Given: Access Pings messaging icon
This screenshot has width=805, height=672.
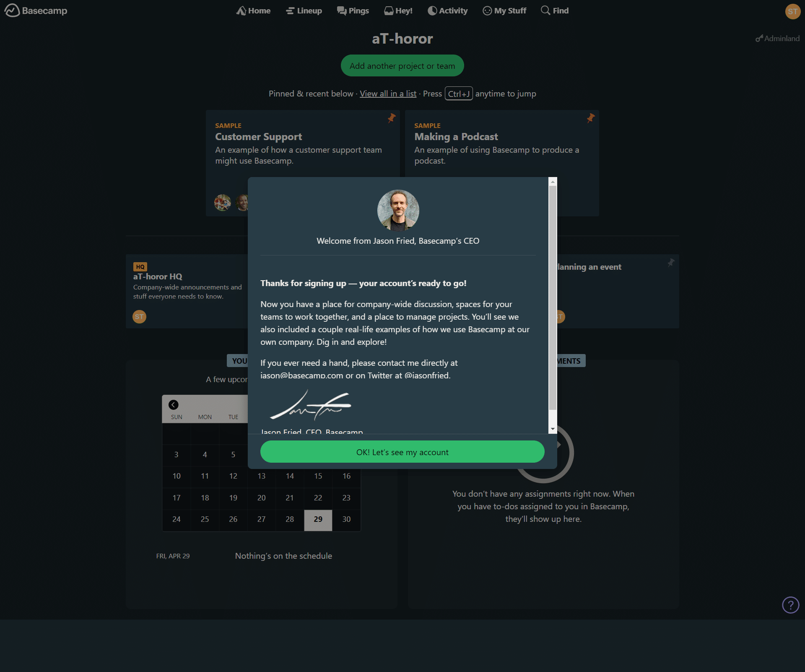Looking at the screenshot, I should click(341, 10).
